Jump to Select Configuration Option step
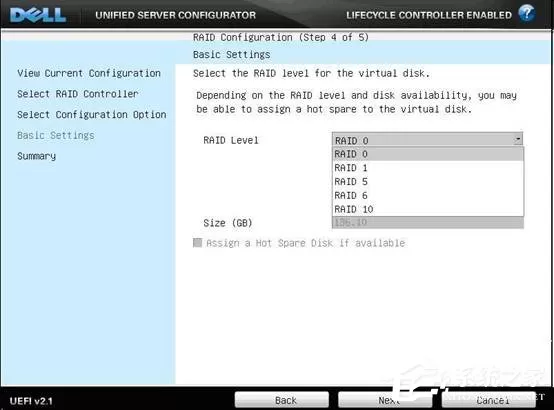This screenshot has height=410, width=554. [x=92, y=115]
